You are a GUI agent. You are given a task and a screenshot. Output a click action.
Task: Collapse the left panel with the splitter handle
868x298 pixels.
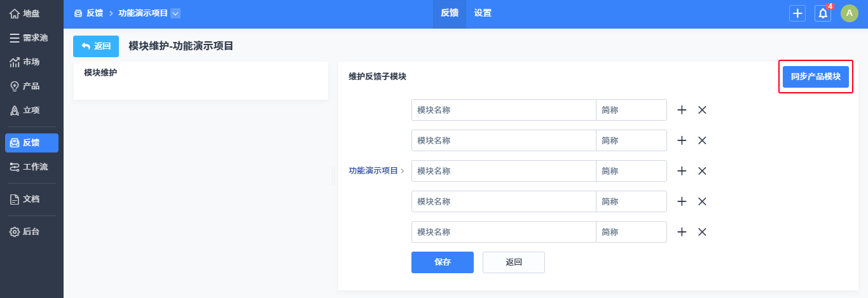click(333, 176)
